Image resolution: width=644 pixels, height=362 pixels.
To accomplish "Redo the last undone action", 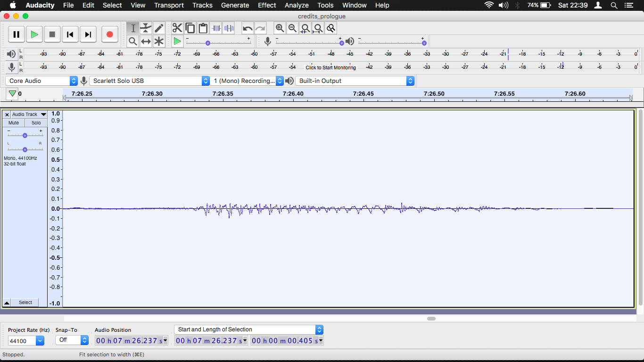I will click(x=260, y=28).
